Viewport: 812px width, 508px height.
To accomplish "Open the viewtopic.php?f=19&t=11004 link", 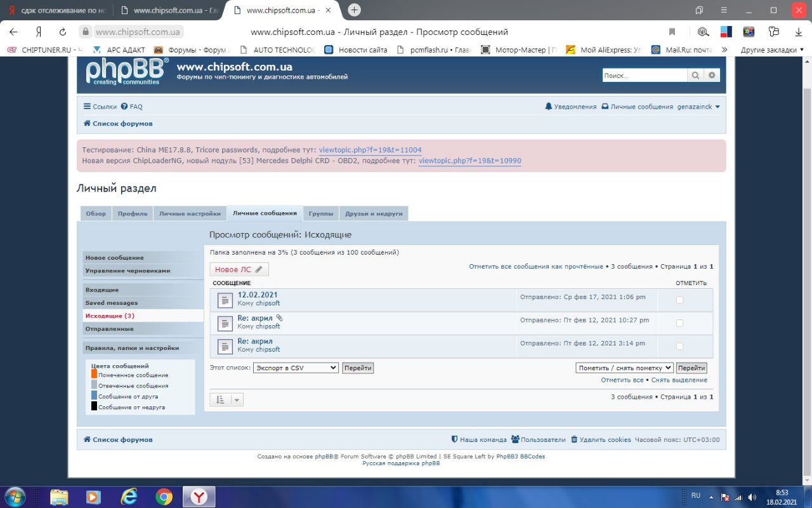I will click(370, 150).
